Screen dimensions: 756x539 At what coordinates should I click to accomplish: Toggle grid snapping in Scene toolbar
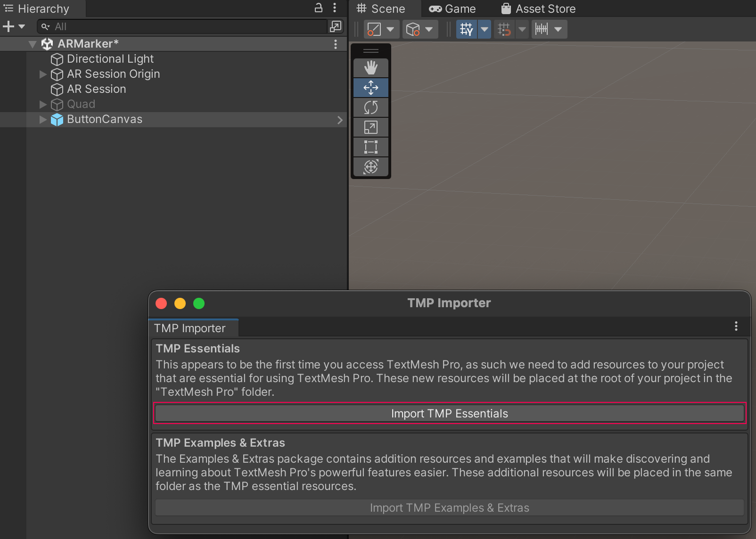[504, 29]
